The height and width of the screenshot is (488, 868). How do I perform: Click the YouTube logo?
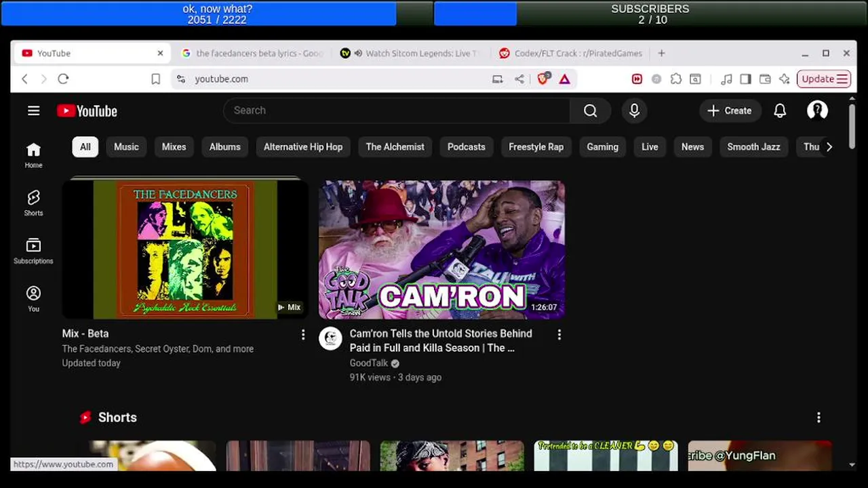tap(87, 111)
